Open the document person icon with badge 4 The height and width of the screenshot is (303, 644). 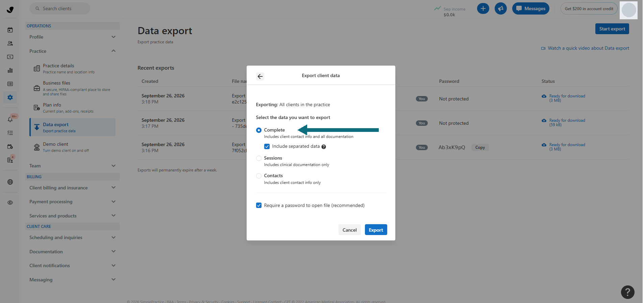(10, 160)
